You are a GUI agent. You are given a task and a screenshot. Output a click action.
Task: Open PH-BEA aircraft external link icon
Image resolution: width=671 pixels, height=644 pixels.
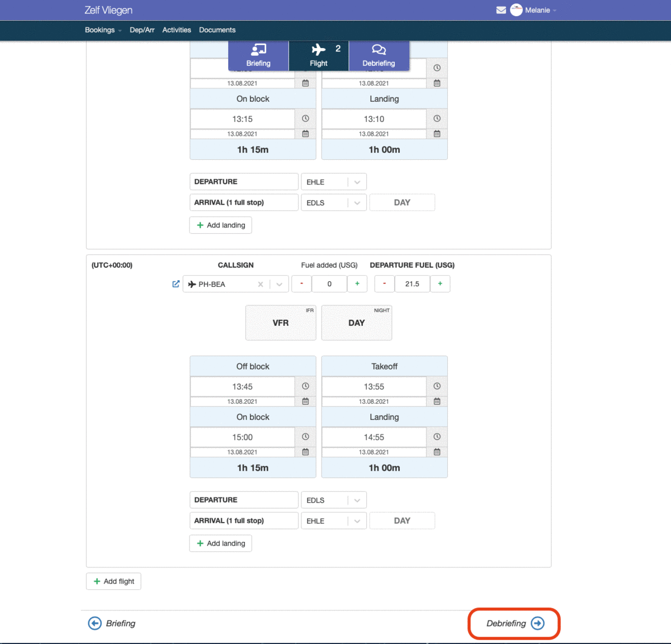pos(176,284)
